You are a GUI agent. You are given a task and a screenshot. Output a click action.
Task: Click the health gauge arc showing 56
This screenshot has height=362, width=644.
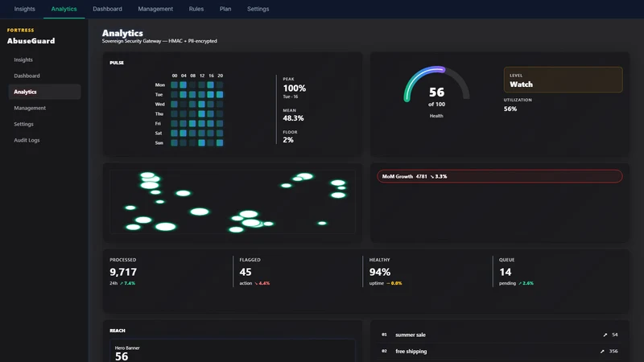[x=436, y=84]
